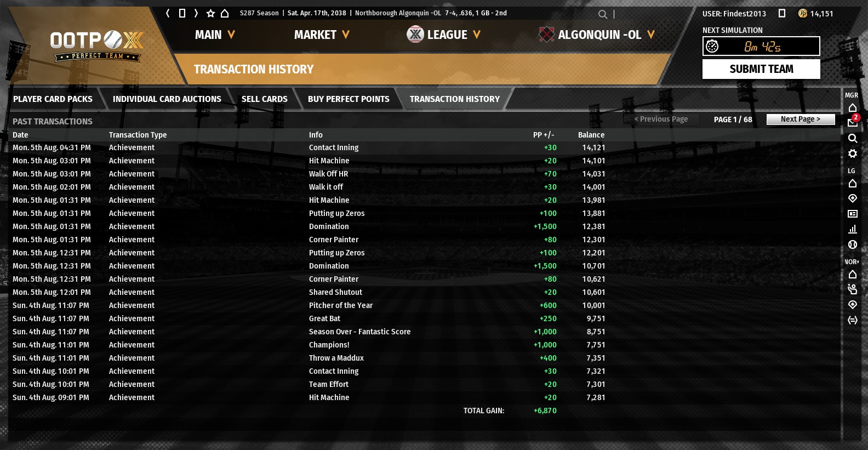Click the Season Over - Fantastic Score entry
The width and height of the screenshot is (868, 450).
[x=359, y=332]
